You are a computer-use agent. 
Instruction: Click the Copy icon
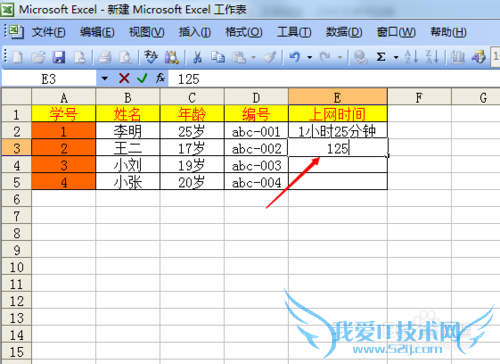click(218, 58)
